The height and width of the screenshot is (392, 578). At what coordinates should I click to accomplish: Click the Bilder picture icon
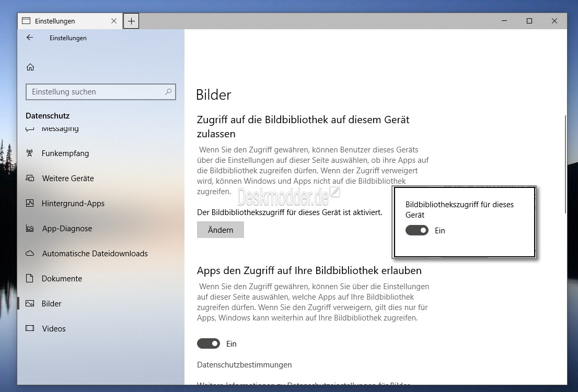coord(30,303)
